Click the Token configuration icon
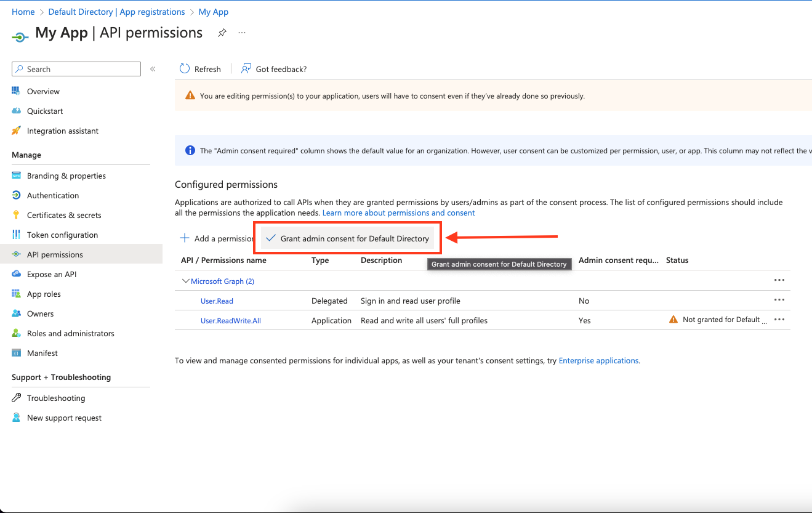Screen dimensions: 812x513 [x=16, y=235]
